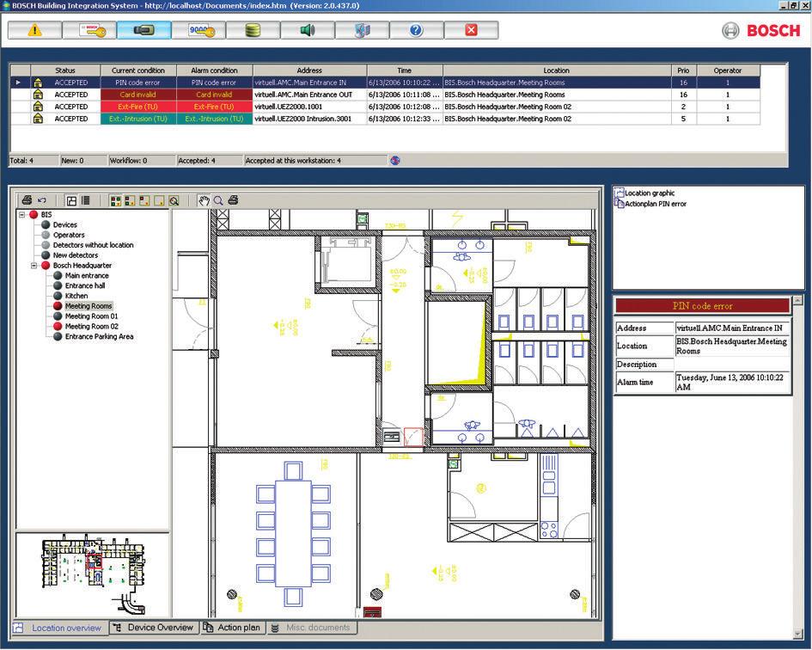The height and width of the screenshot is (650, 812).
Task: Sort alarms by Address column header
Action: coord(309,71)
